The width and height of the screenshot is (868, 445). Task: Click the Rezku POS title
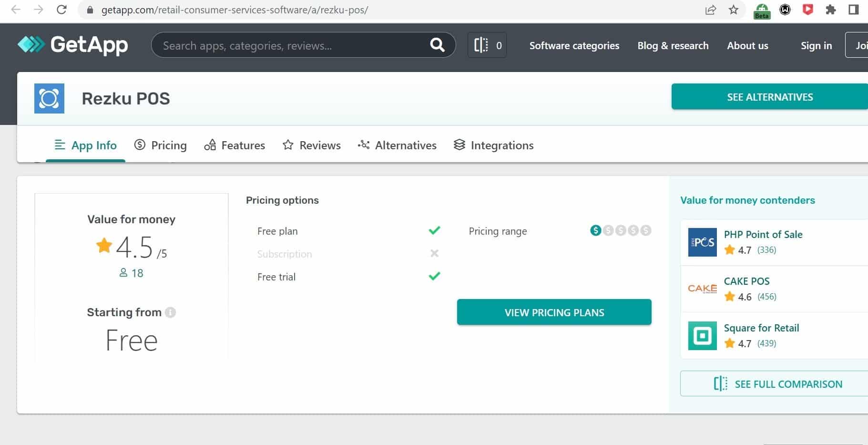pos(126,98)
